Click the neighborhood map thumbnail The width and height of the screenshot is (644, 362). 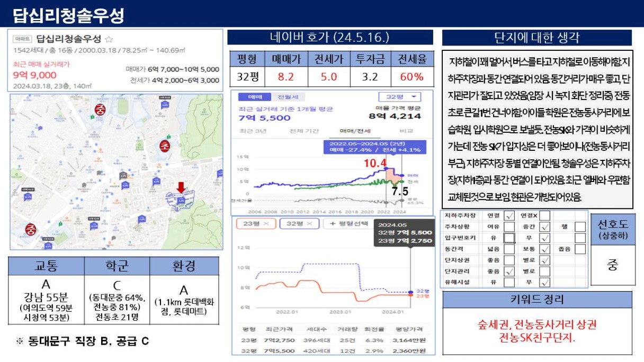click(116, 172)
